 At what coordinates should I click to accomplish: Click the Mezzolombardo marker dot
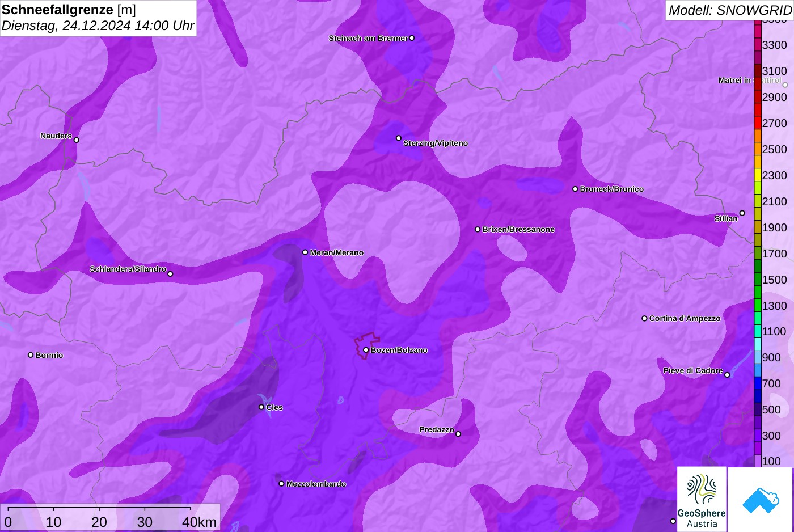[281, 484]
